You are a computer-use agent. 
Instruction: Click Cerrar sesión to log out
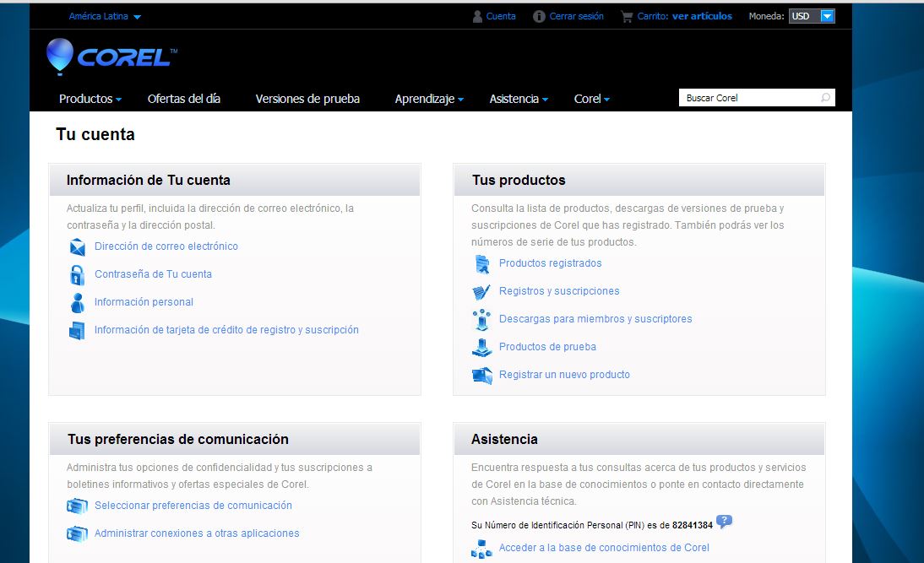pyautogui.click(x=576, y=17)
